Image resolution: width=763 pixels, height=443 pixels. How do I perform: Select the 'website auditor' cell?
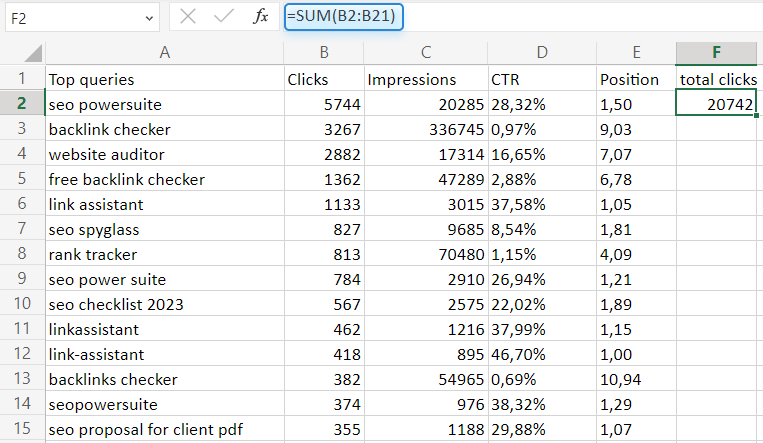point(164,154)
